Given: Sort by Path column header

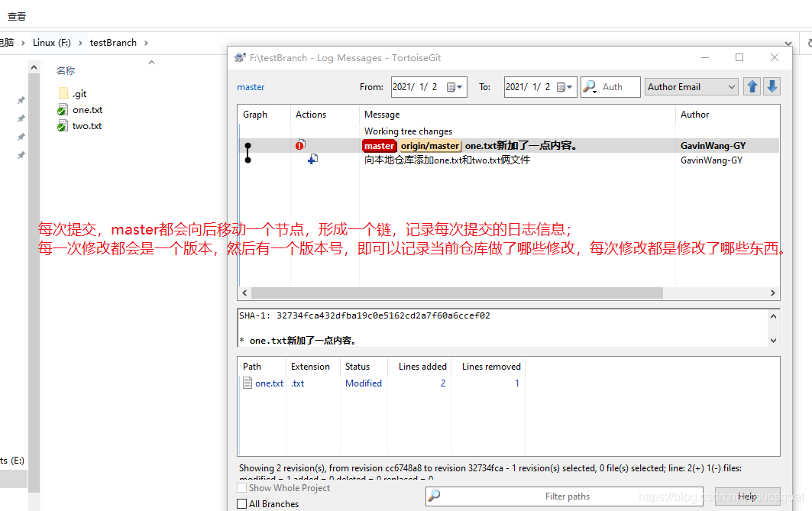Looking at the screenshot, I should point(252,367).
